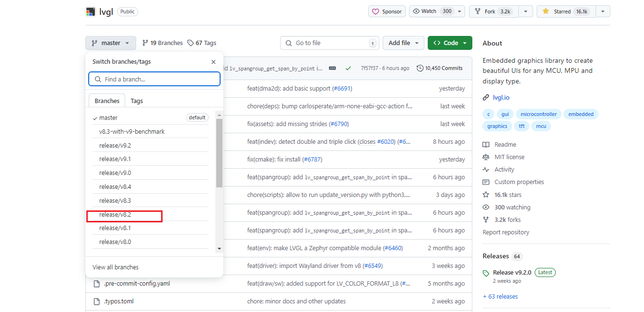Click the tft topic tag
The height and width of the screenshot is (312, 644).
522,127
